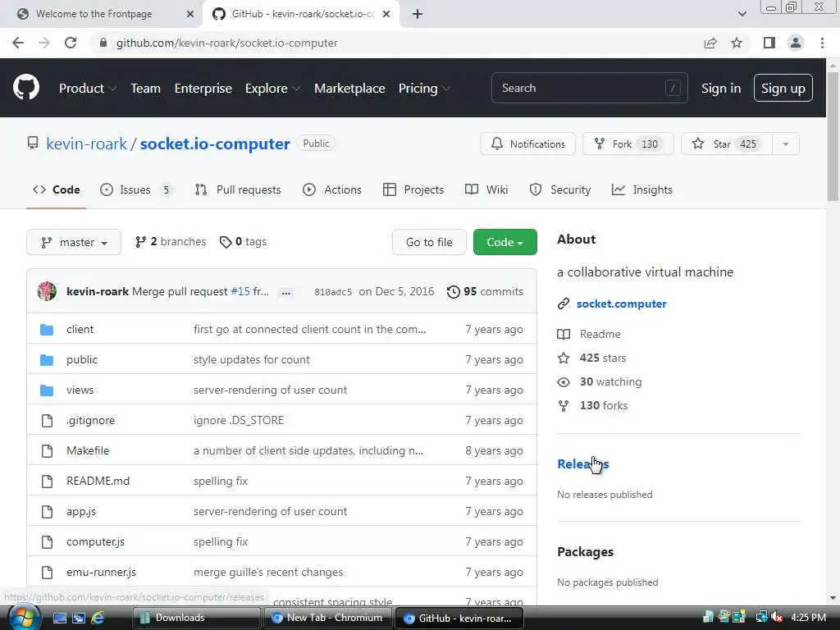
Task: Click the Go to file button
Action: (429, 242)
